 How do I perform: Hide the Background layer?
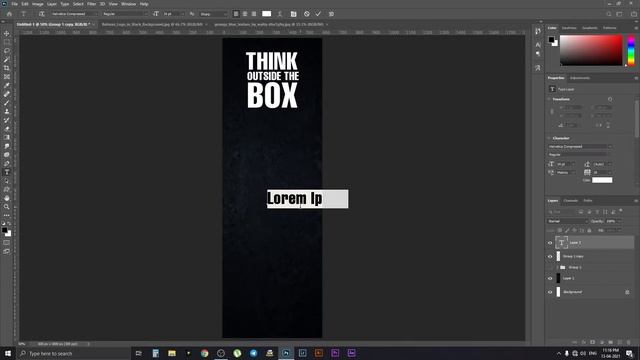(550, 292)
